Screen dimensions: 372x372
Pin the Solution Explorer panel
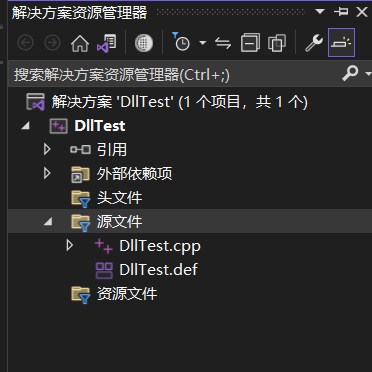[341, 12]
